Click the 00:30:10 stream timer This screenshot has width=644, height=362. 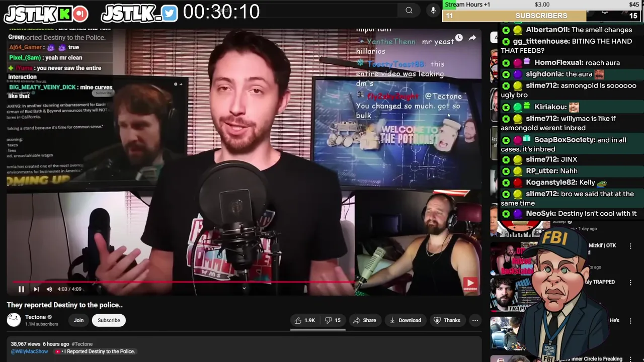[x=221, y=12]
